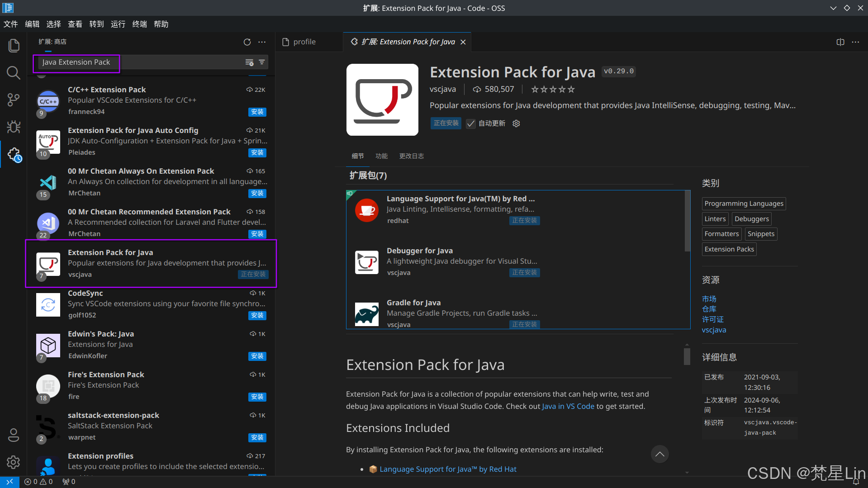Open the Source Control view
Viewport: 868px width, 488px height.
coord(13,99)
